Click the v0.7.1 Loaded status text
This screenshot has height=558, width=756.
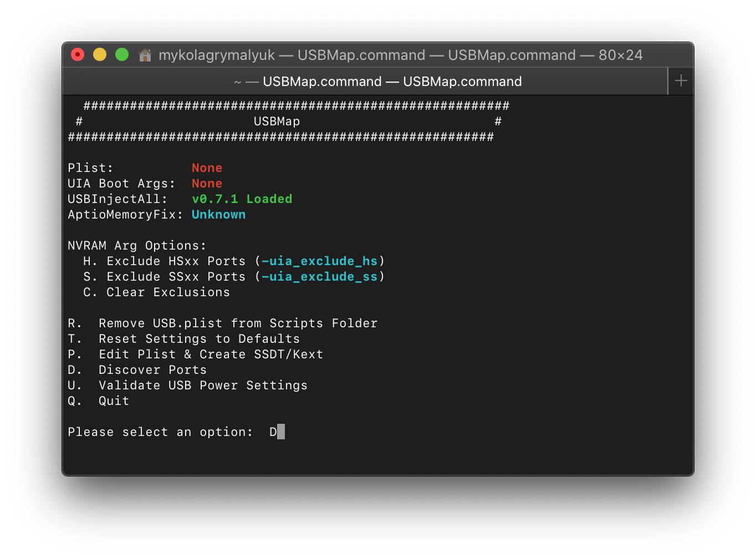(242, 199)
